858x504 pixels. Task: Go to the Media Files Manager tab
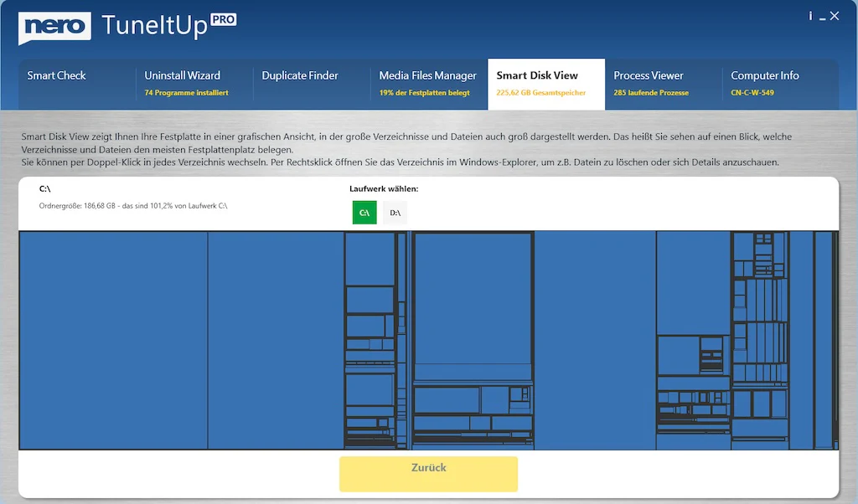pyautogui.click(x=429, y=85)
